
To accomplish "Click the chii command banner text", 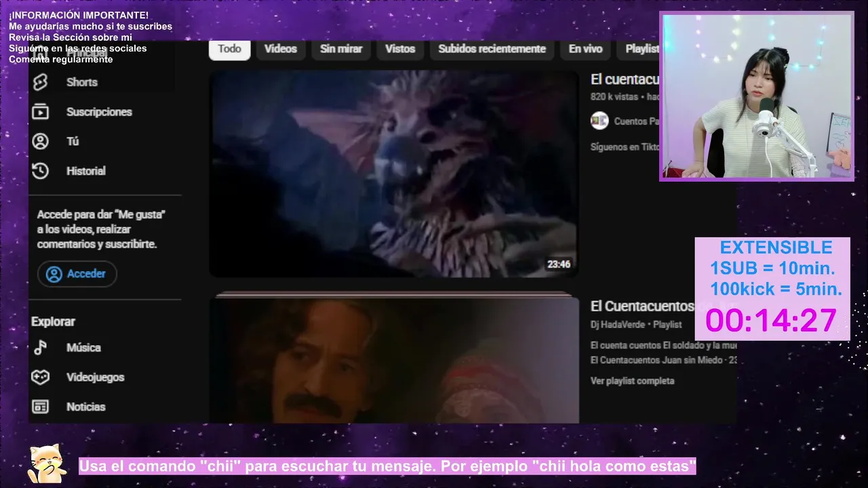I will [x=388, y=466].
